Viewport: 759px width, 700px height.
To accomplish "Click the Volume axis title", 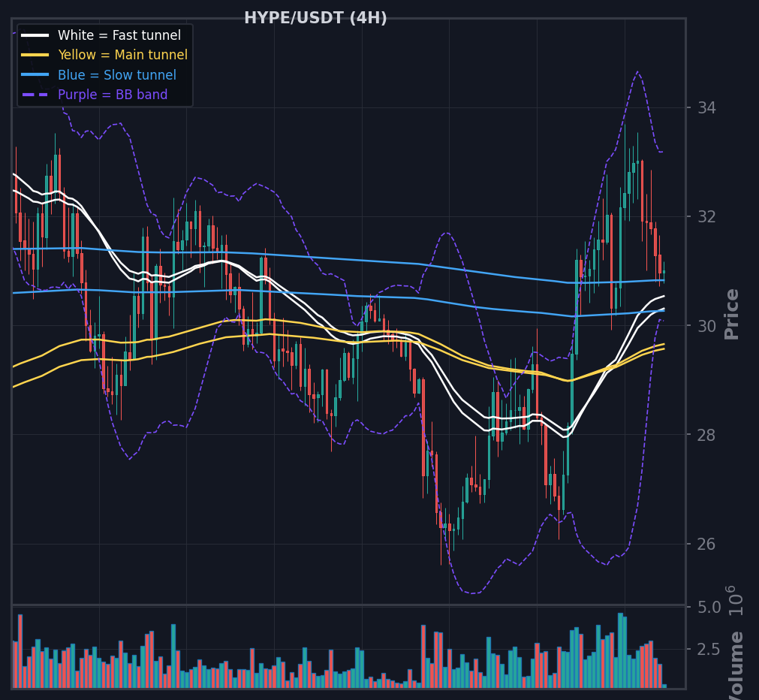I will [x=736, y=665].
